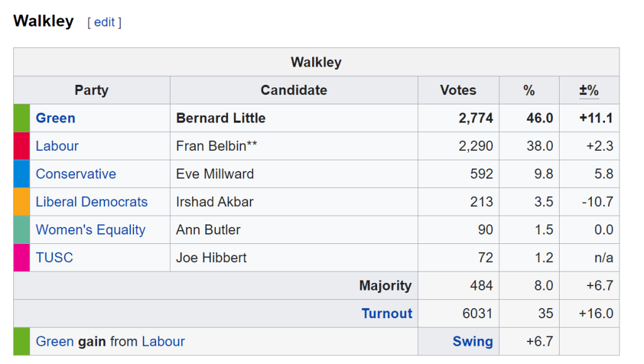
Task: Click the red swatch beside Labour
Action: 21,146
